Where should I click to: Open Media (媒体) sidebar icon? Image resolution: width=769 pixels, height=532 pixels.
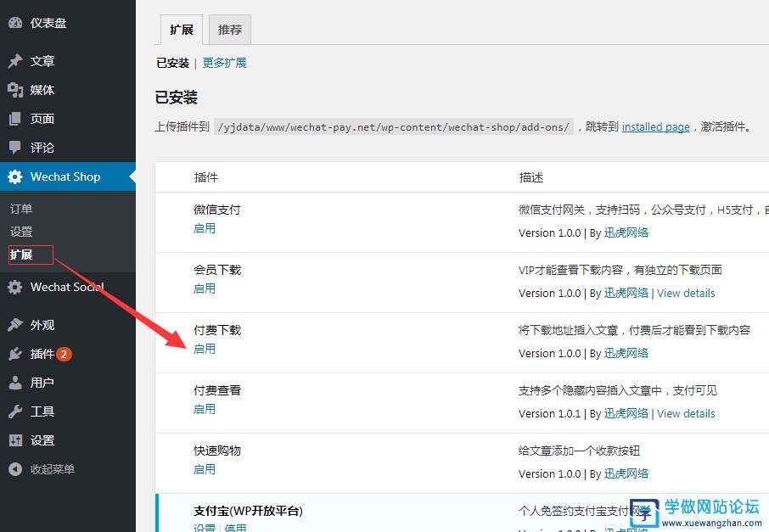click(15, 90)
